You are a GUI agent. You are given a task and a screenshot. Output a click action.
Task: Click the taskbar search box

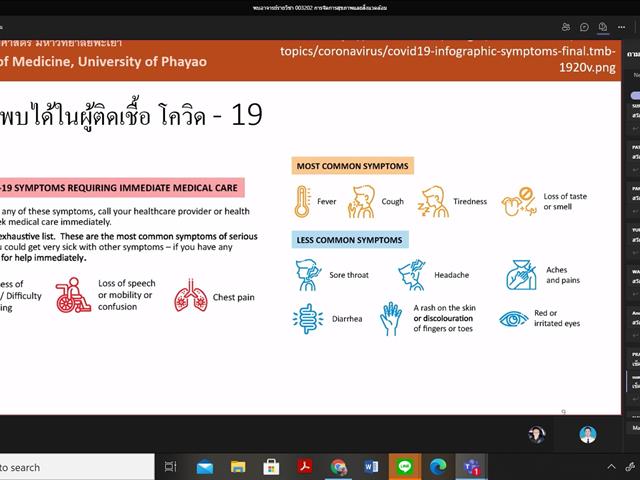tap(77, 467)
